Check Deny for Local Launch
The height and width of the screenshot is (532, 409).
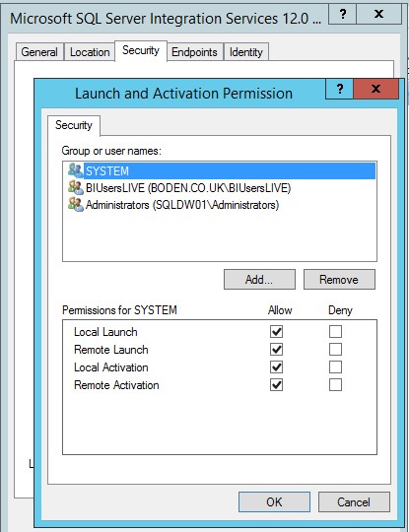point(335,331)
